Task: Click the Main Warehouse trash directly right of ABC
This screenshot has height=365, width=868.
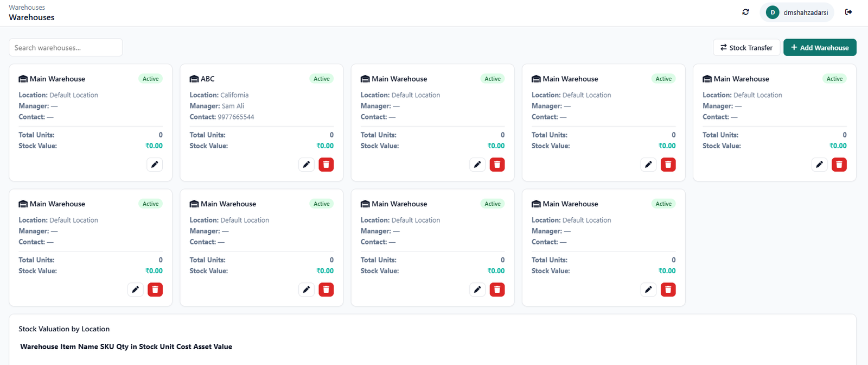Action: pyautogui.click(x=497, y=165)
